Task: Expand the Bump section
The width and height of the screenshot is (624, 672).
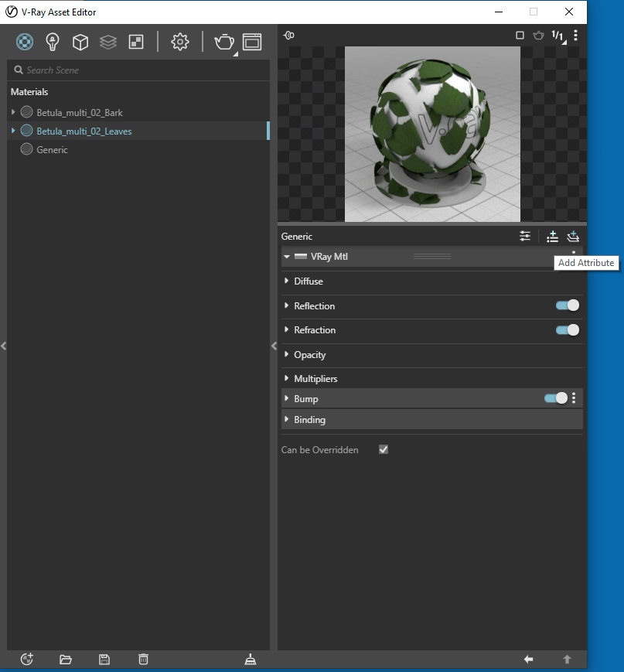Action: [287, 398]
